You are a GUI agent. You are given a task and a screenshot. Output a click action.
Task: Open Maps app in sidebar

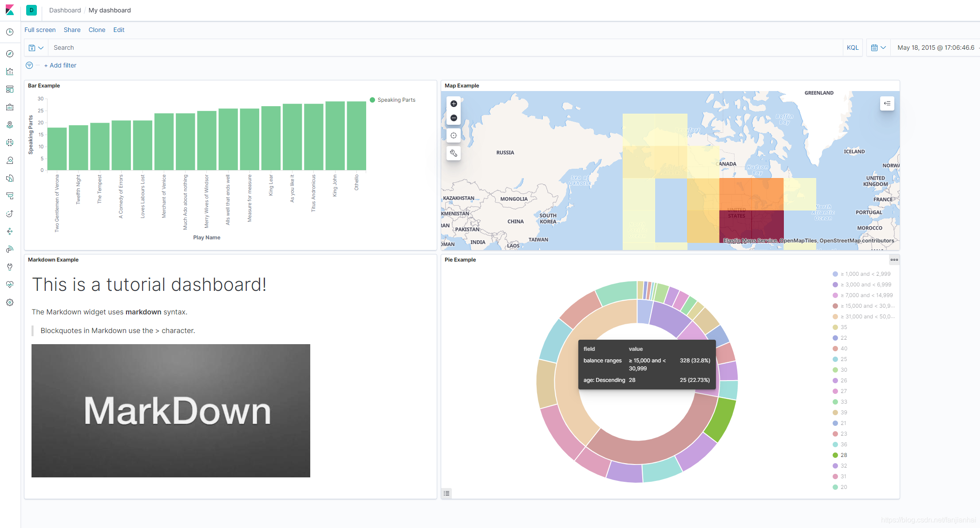(x=10, y=125)
